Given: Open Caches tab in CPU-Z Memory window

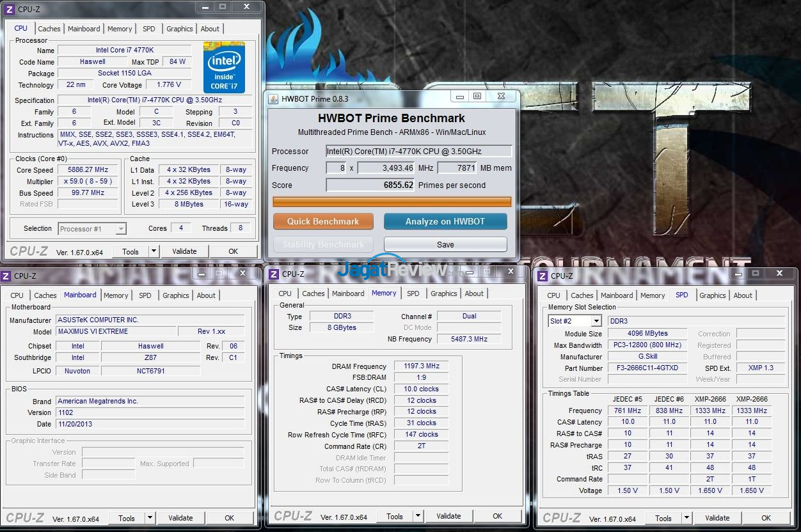Looking at the screenshot, I should [313, 293].
